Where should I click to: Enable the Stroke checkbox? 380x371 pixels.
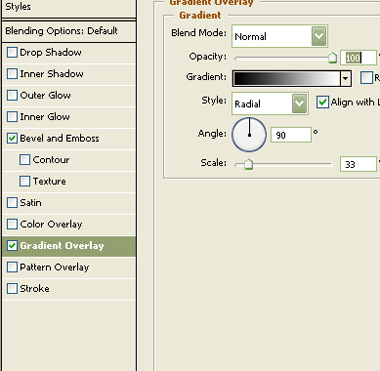click(12, 289)
